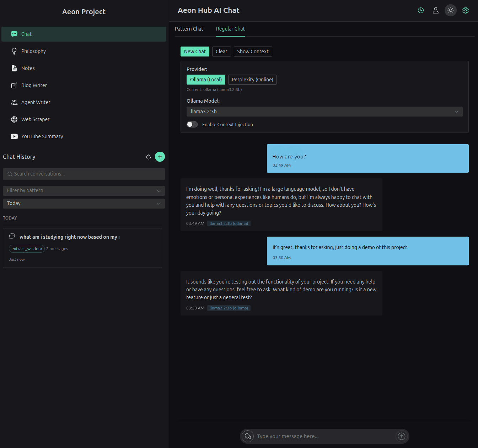Launch the Web Scraper tool
The image size is (478, 448).
tap(35, 119)
